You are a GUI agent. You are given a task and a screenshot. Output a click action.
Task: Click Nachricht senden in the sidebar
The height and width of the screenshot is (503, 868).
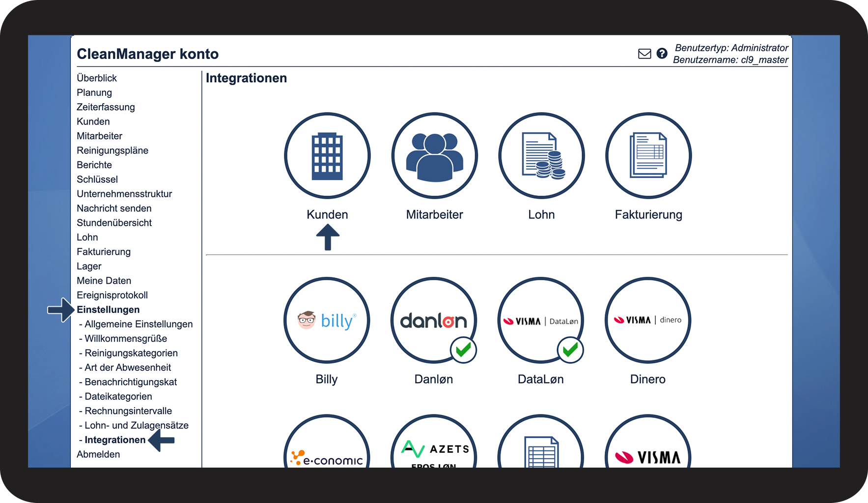tap(114, 208)
